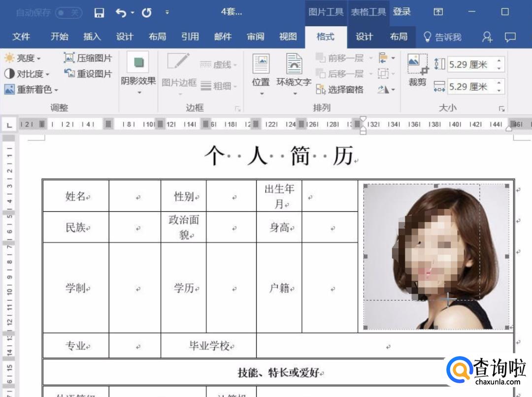Click the Tell Me (告诉我) search box
Image resolution: width=532 pixels, height=397 pixels.
tap(442, 37)
